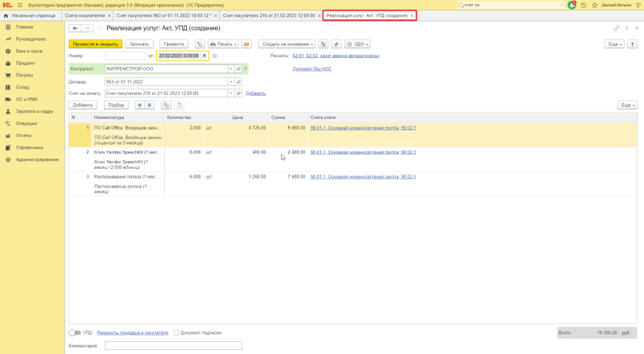The height and width of the screenshot is (354, 644).
Task: Open calendar picker for document date
Action: (204, 56)
